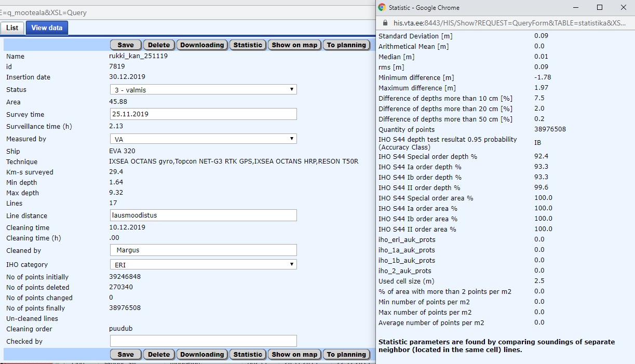Open Statistic from the top button row

point(248,45)
